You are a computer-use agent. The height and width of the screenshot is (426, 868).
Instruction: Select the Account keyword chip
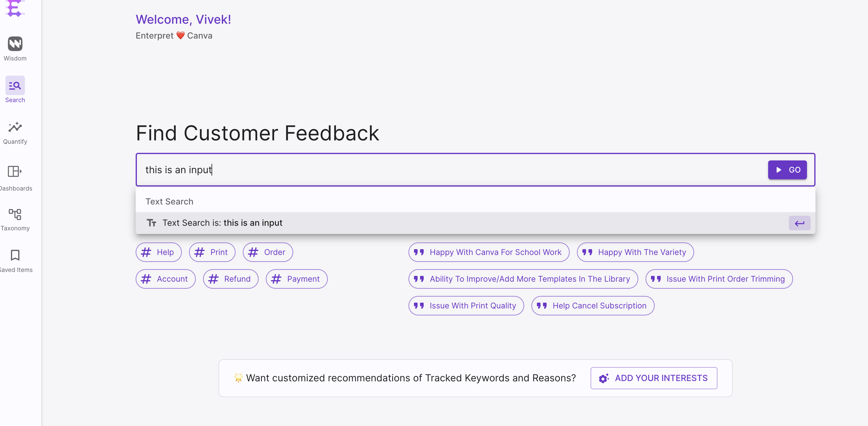tap(165, 279)
